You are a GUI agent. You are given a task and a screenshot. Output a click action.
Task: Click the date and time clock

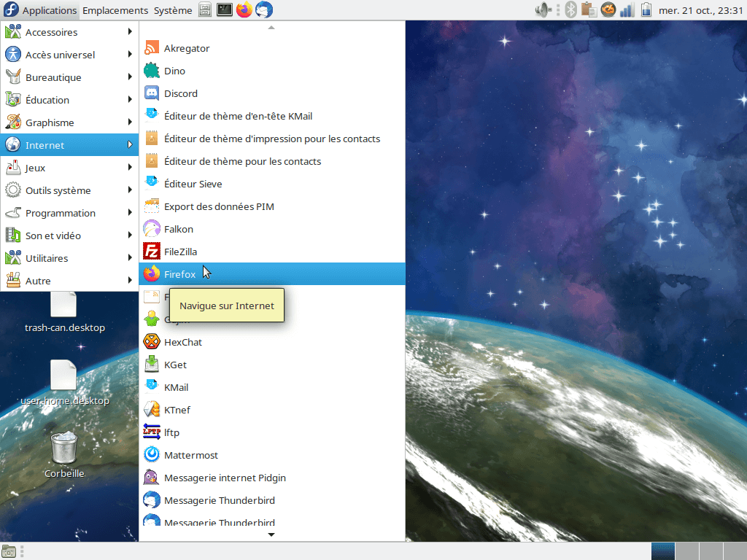pos(700,10)
